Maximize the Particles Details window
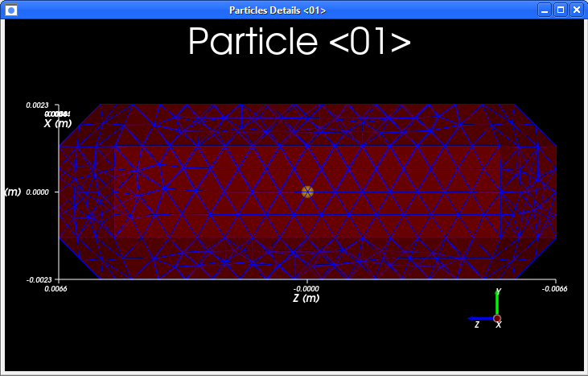The image size is (588, 376). (561, 10)
